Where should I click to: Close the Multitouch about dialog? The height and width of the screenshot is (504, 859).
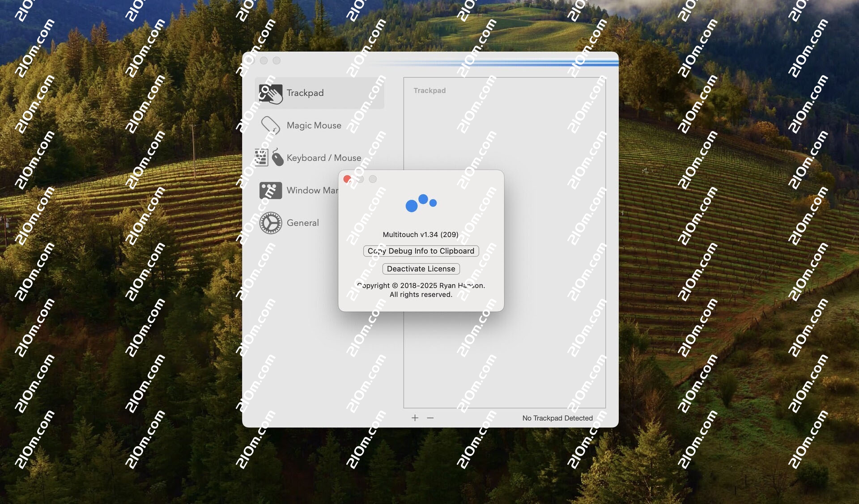tap(347, 179)
